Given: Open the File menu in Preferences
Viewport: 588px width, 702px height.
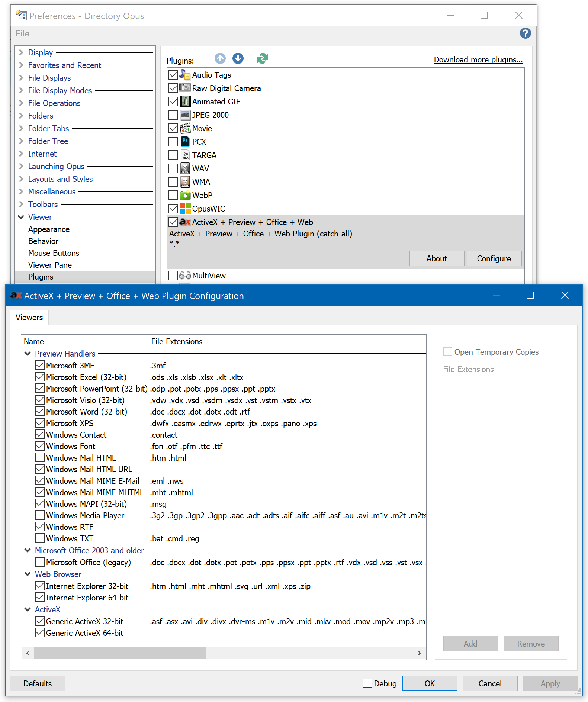Looking at the screenshot, I should pos(22,33).
